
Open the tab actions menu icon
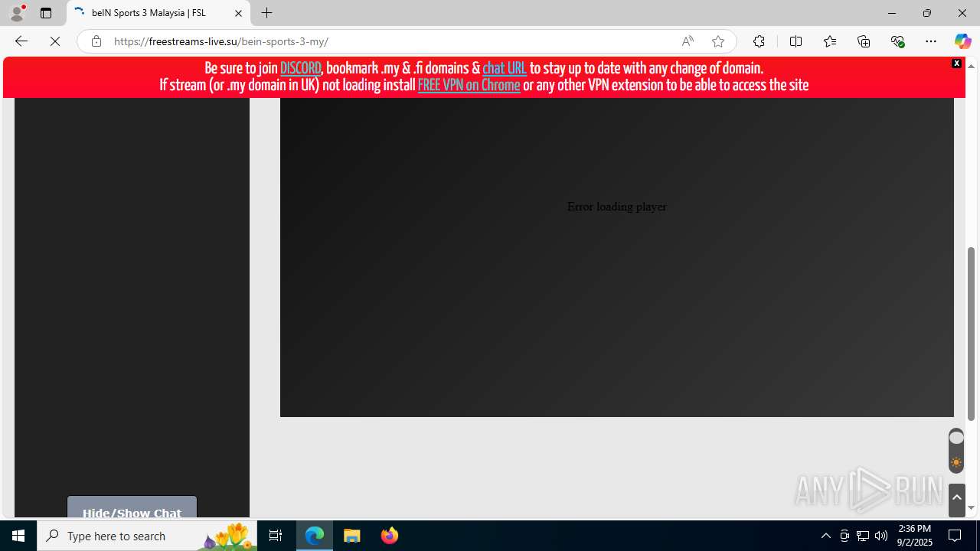[46, 13]
